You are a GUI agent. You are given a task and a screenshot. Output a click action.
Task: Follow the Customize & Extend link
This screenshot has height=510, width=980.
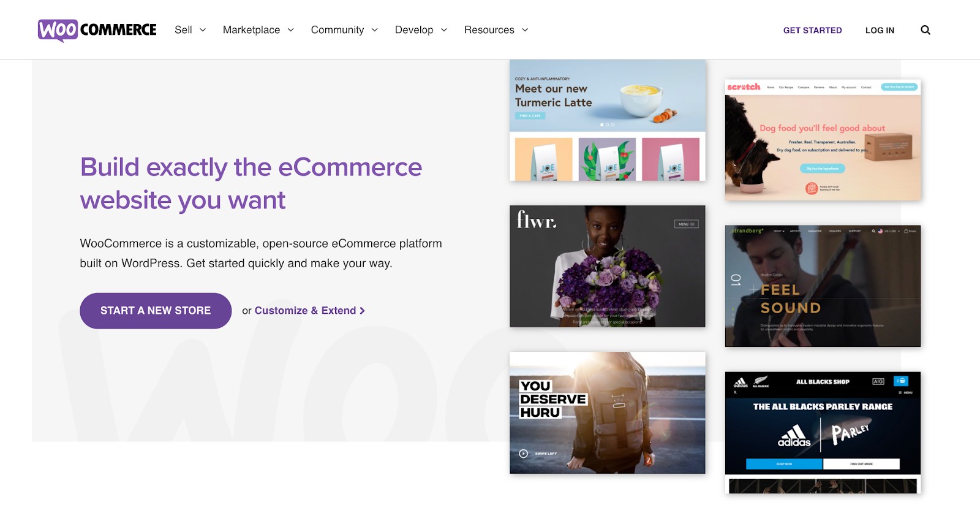point(305,311)
